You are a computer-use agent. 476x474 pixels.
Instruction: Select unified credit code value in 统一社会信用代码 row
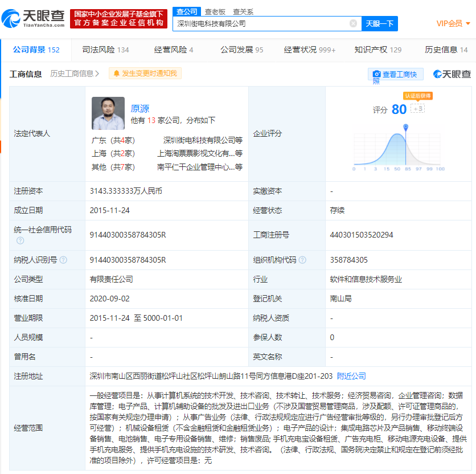(128, 235)
